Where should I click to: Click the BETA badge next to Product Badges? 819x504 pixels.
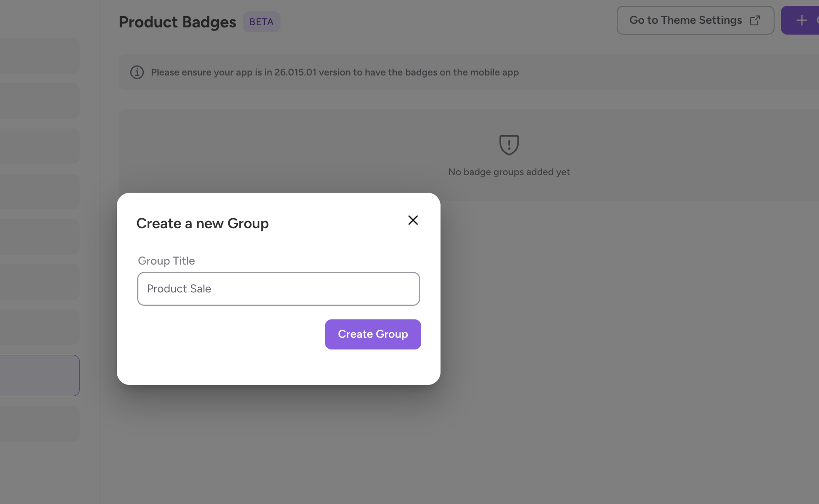coord(261,22)
